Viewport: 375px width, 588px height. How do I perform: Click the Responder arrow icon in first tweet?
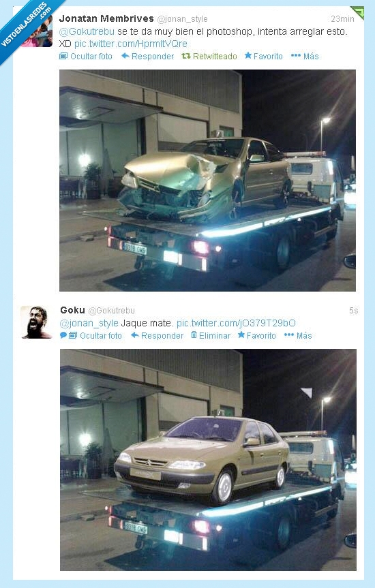125,56
